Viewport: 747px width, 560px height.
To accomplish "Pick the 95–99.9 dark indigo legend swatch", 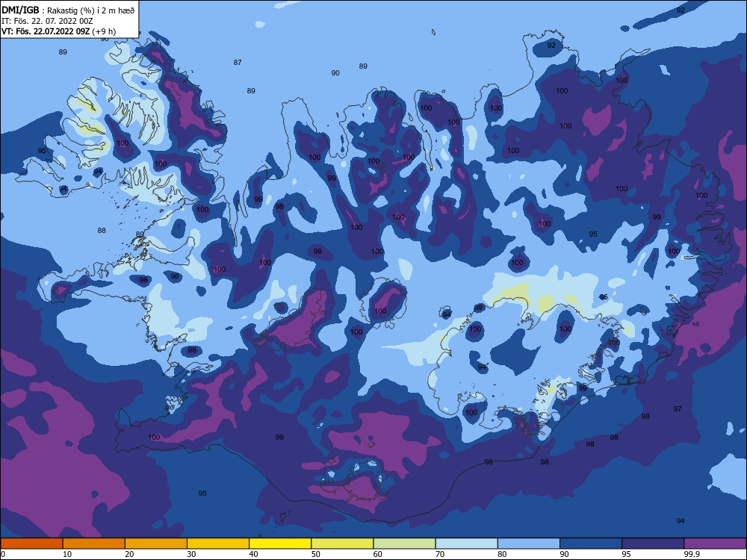I will [x=653, y=544].
